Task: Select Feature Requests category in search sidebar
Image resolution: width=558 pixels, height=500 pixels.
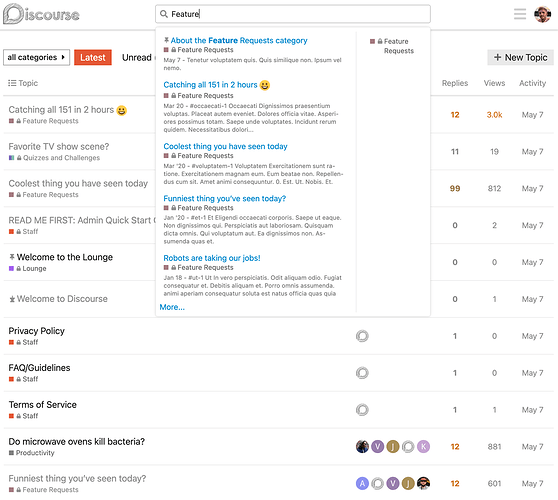Action: point(392,46)
